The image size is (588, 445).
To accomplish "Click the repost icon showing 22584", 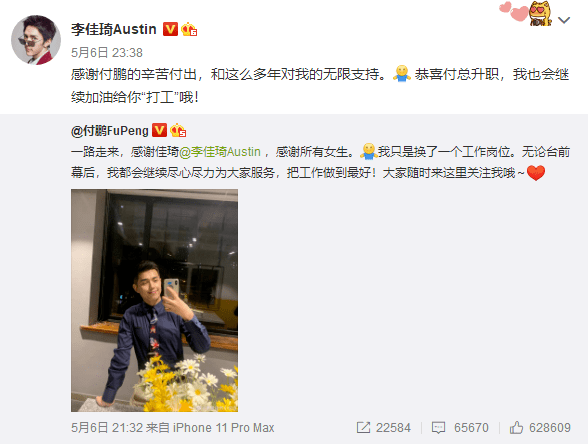I will [x=384, y=427].
